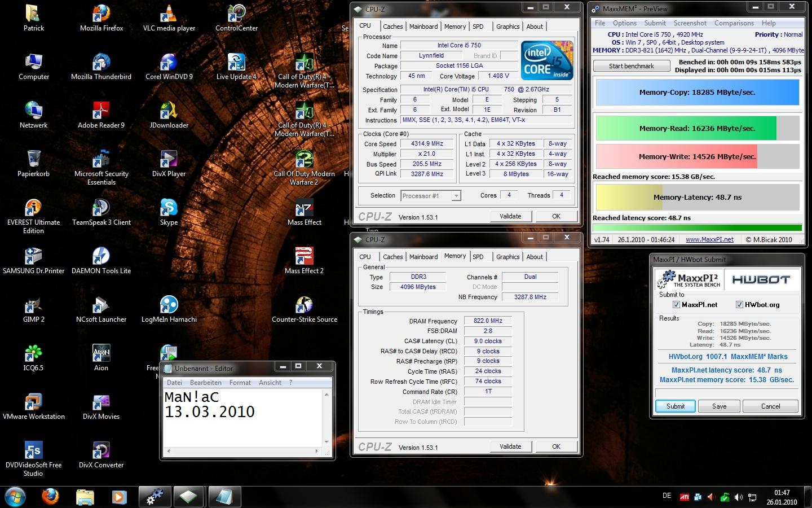Screen dimensions: 812x508
Task: Click Save in HWbot Submit dialog
Action: (x=719, y=406)
